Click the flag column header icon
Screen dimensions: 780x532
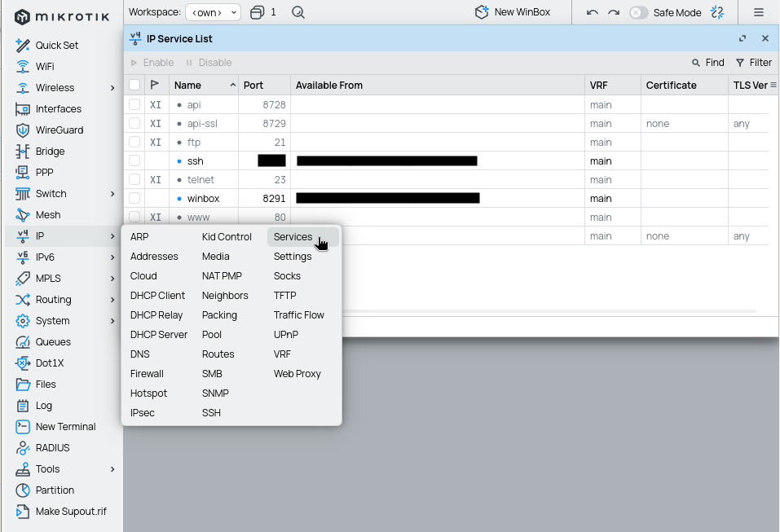[x=155, y=85]
